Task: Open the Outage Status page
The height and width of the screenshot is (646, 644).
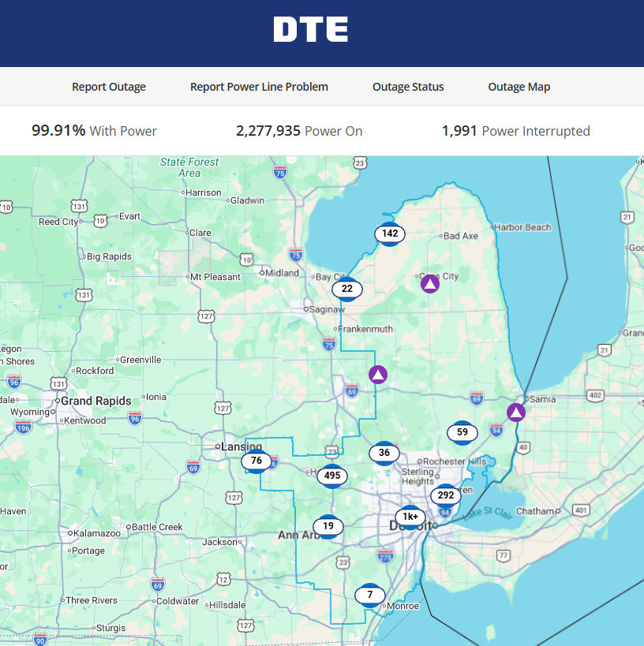Action: (408, 87)
